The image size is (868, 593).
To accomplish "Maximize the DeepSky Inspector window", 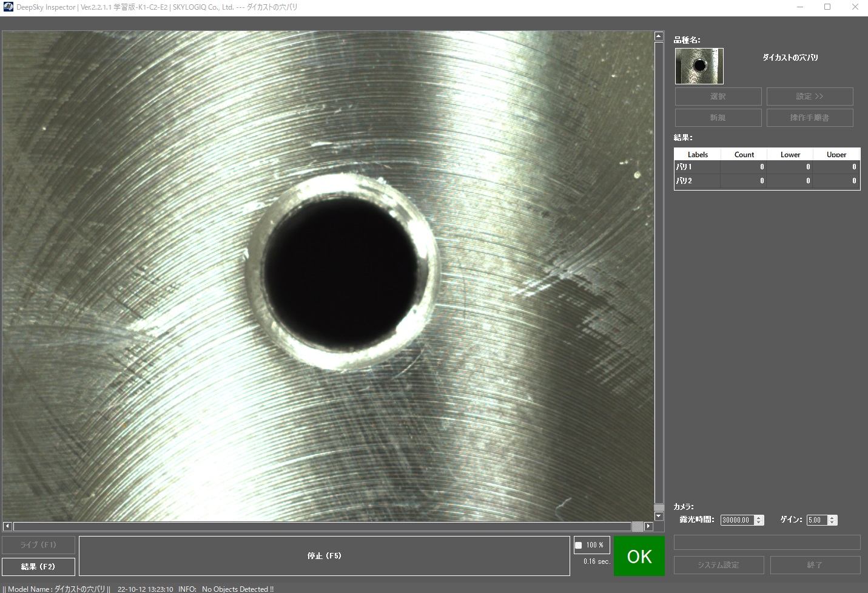I will 827,7.
